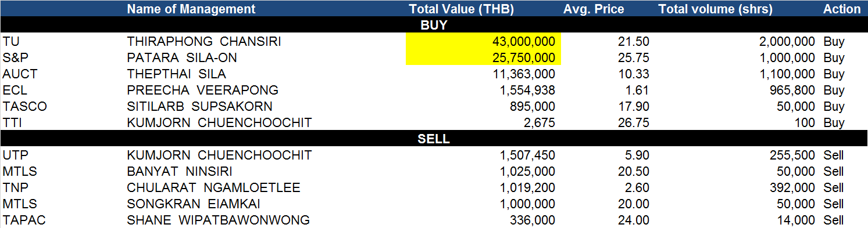This screenshot has width=868, height=228.
Task: Click the yellow highlighted 43,000,000 cell
Action: pos(481,42)
